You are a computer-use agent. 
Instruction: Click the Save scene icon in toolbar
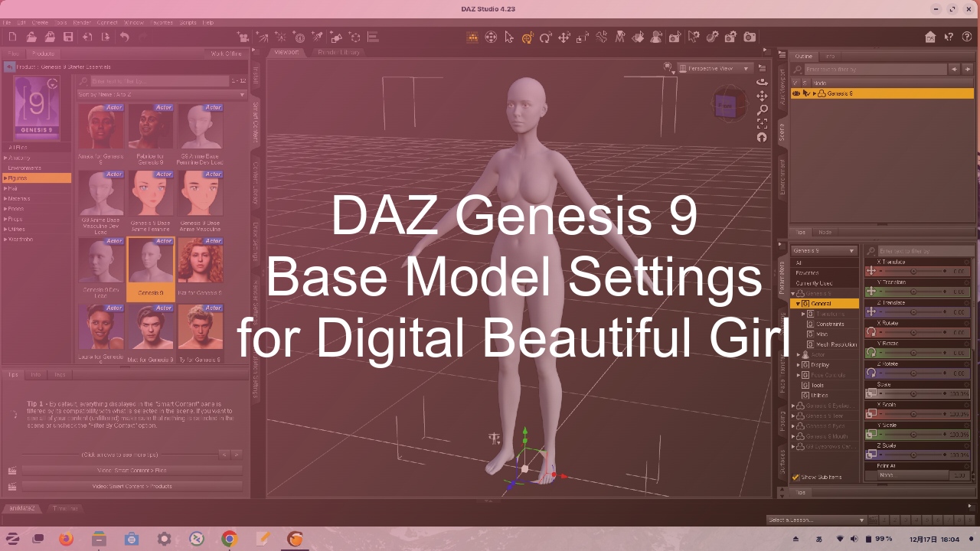coord(68,37)
